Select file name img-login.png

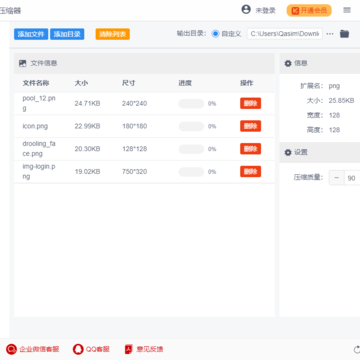39,171
